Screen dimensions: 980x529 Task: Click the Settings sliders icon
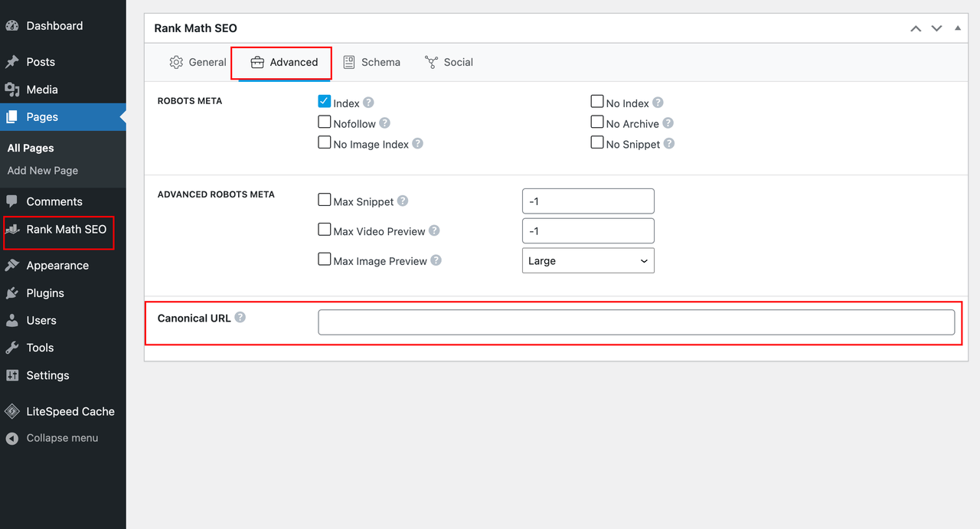[x=11, y=376]
